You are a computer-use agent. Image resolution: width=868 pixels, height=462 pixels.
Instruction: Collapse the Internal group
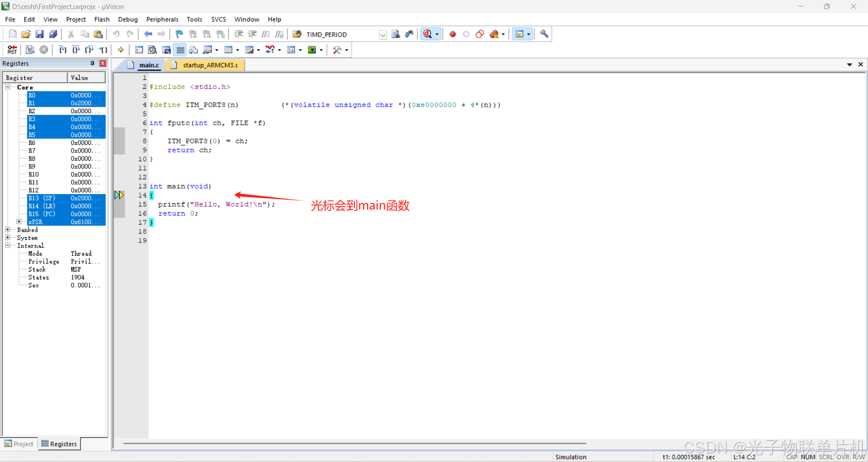(8, 245)
